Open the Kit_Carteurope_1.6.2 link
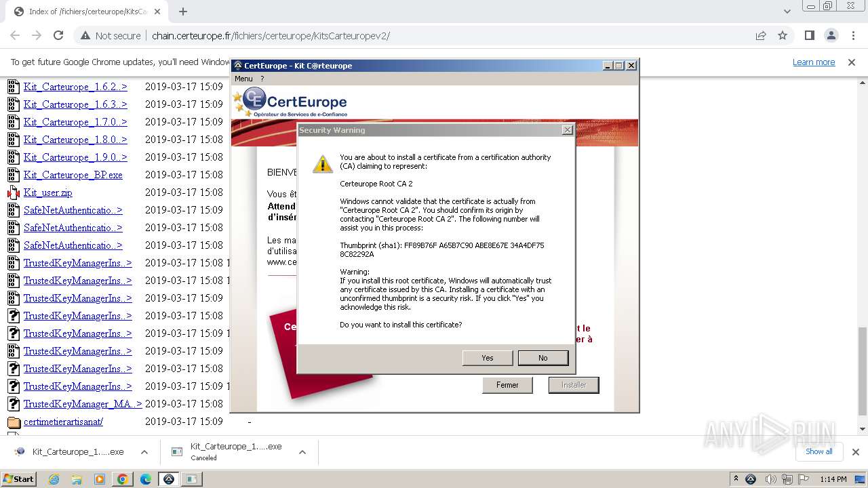 point(75,87)
